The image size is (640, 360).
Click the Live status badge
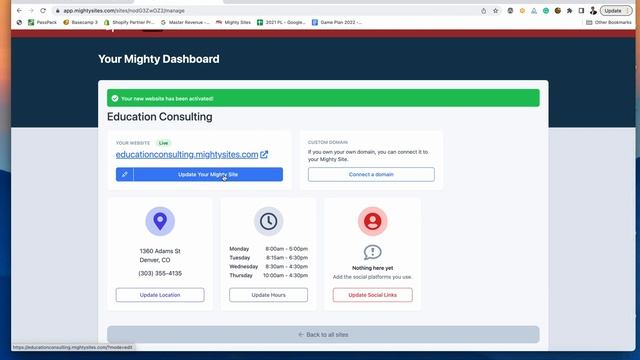pos(163,143)
